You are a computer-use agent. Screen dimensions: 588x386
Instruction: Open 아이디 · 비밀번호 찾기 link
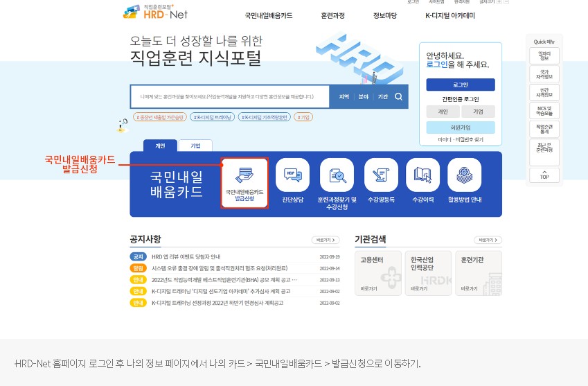tap(461, 139)
